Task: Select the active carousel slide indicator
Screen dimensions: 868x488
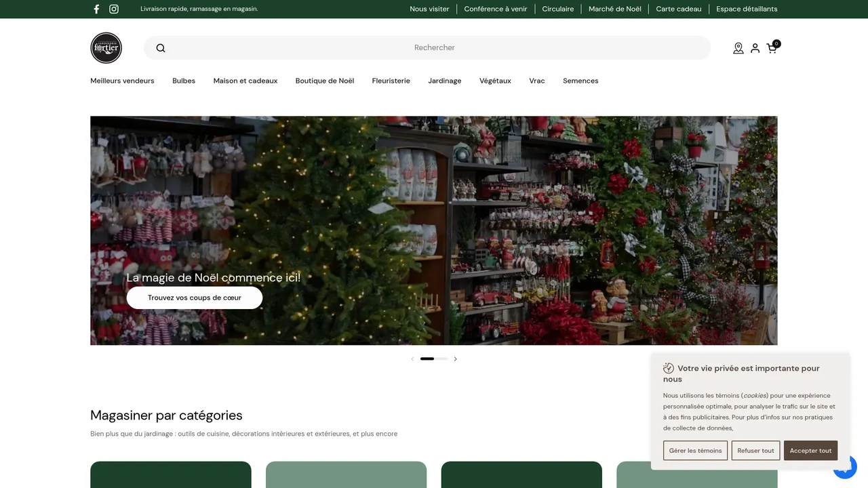Action: (x=427, y=359)
